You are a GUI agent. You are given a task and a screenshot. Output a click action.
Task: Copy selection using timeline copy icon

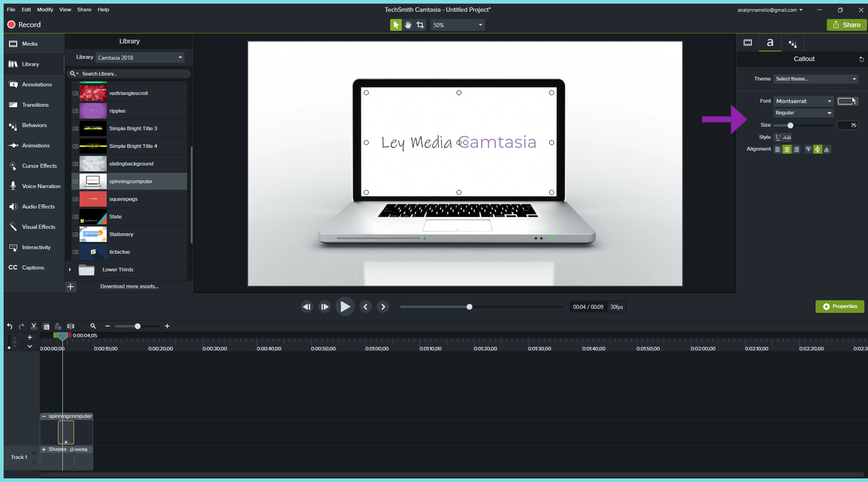[46, 326]
